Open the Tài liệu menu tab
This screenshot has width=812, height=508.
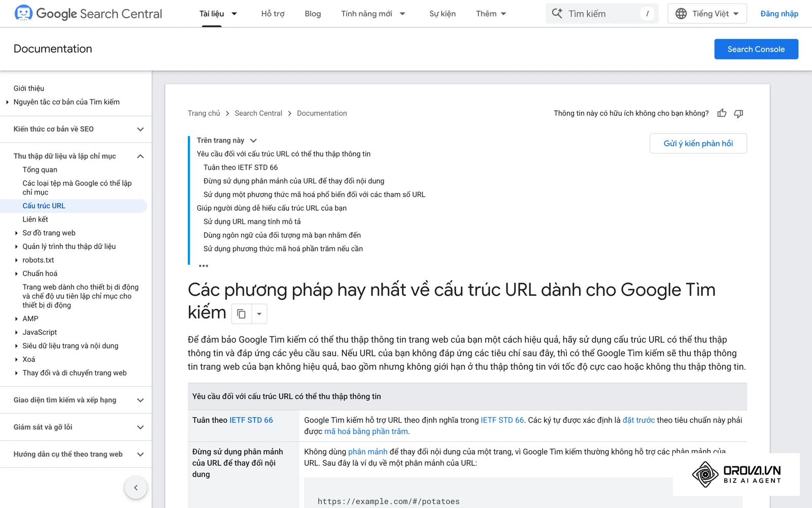point(212,14)
